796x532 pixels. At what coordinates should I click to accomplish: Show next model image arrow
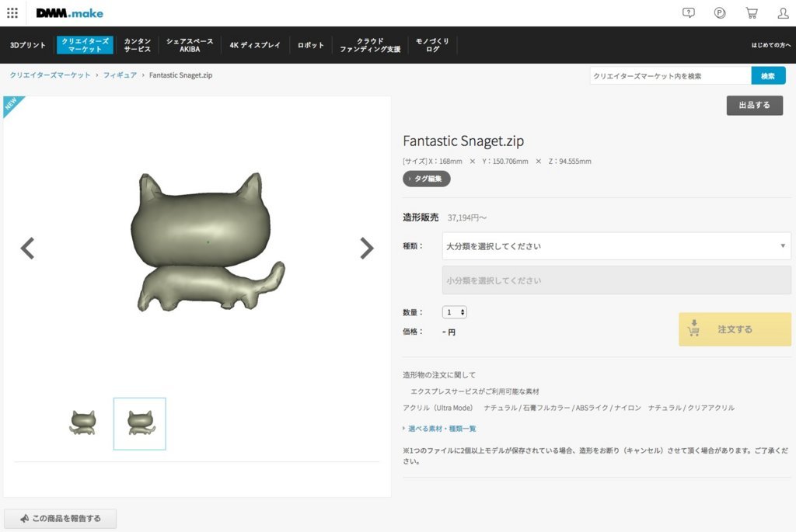point(367,248)
